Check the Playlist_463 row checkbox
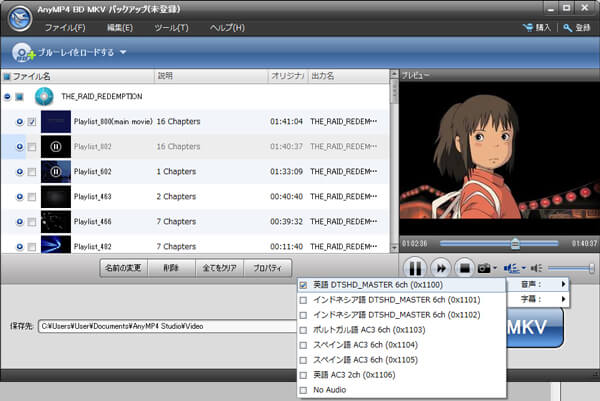This screenshot has height=401, width=600. 32,197
